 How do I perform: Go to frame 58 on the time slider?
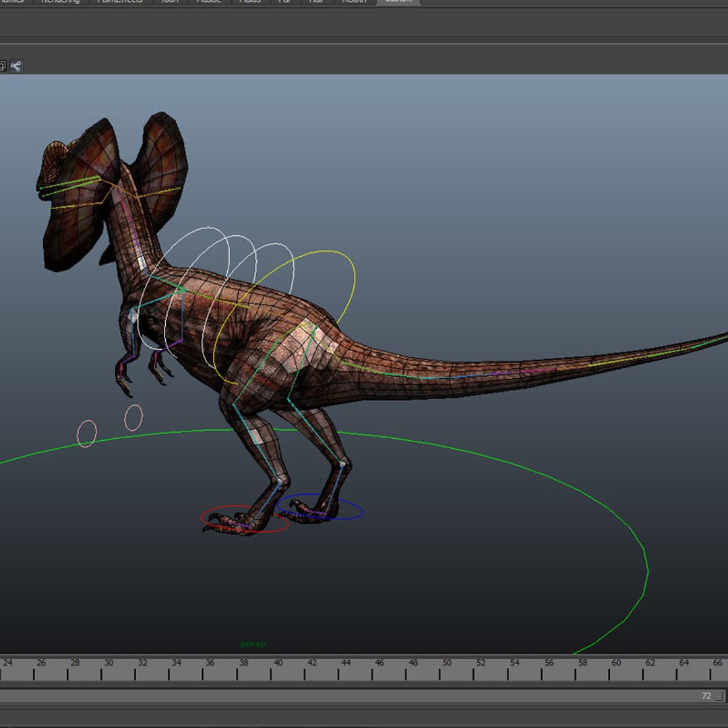click(x=582, y=663)
